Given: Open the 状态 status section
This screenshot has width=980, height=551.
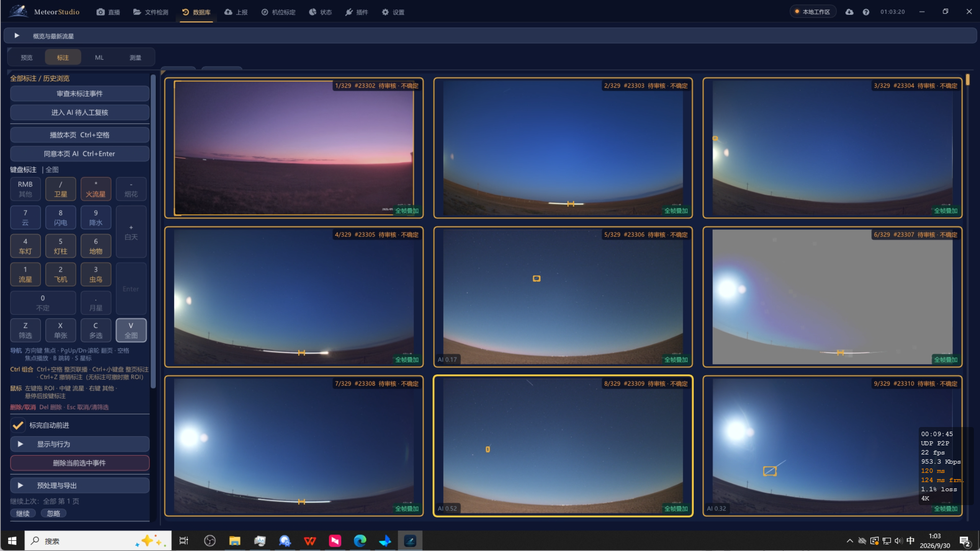Looking at the screenshot, I should click(x=320, y=12).
